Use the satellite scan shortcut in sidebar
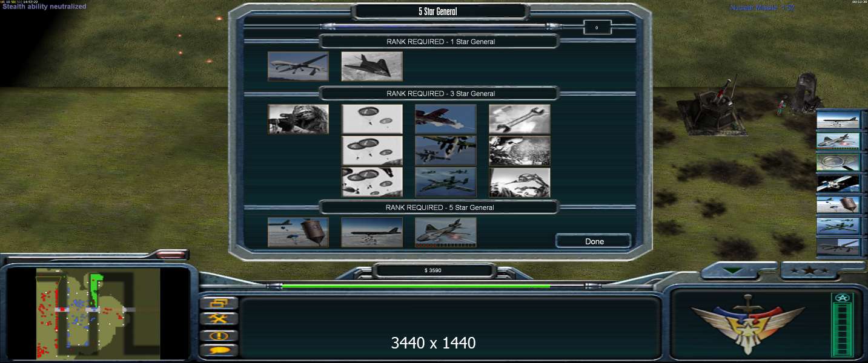868x363 pixels. (838, 183)
